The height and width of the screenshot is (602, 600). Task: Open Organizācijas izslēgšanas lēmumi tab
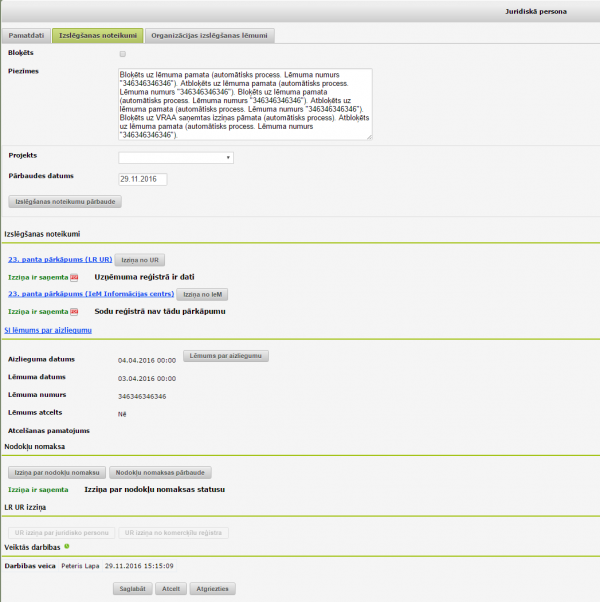[x=210, y=35]
